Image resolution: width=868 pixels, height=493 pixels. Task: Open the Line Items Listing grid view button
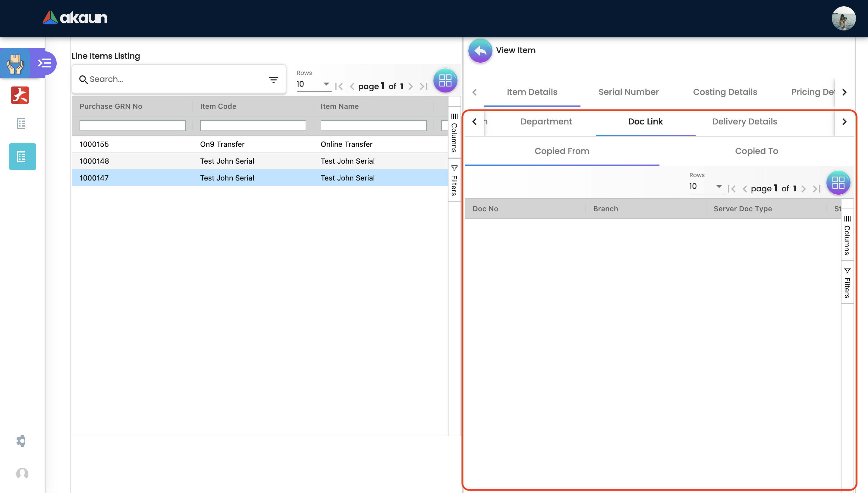pos(445,80)
